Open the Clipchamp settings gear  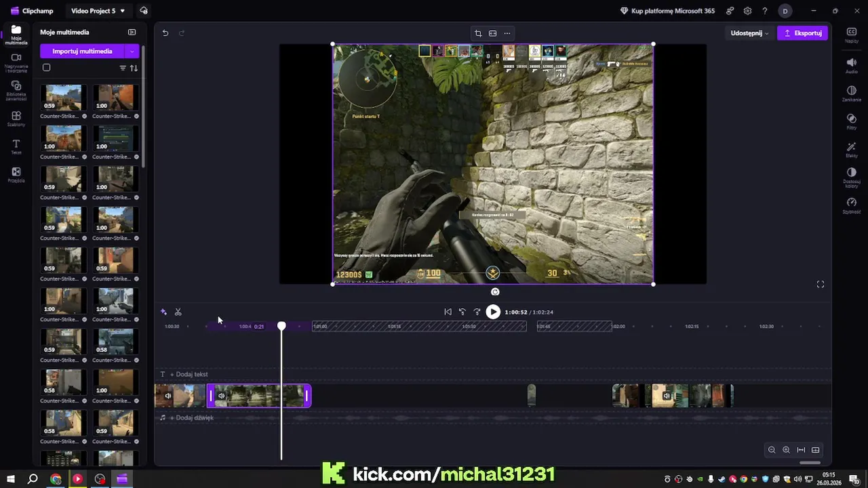(747, 11)
